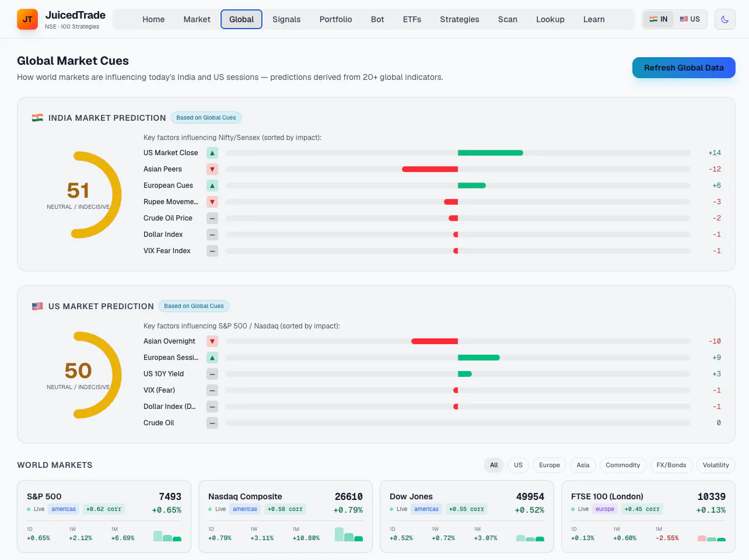The width and height of the screenshot is (749, 560).
Task: Filter world markets by Europe
Action: 549,465
